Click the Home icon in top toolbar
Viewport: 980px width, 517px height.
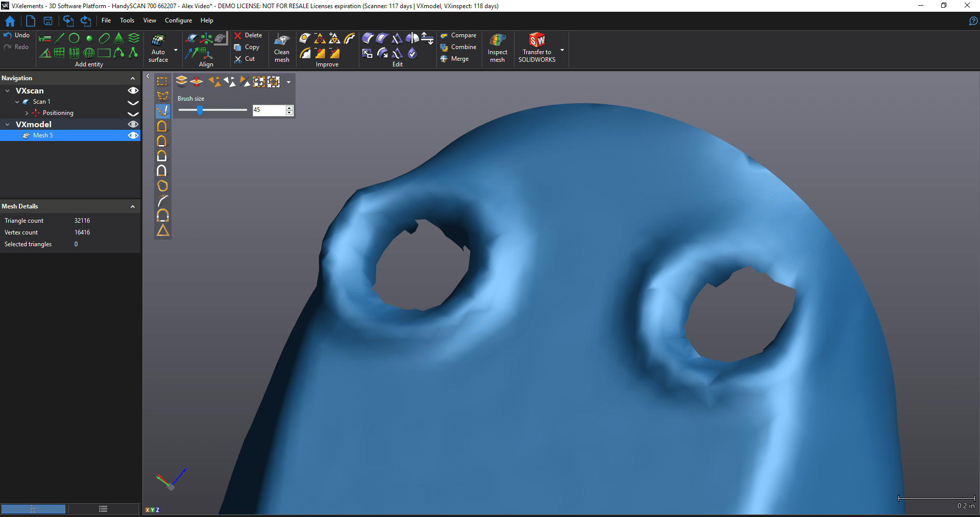tap(10, 21)
